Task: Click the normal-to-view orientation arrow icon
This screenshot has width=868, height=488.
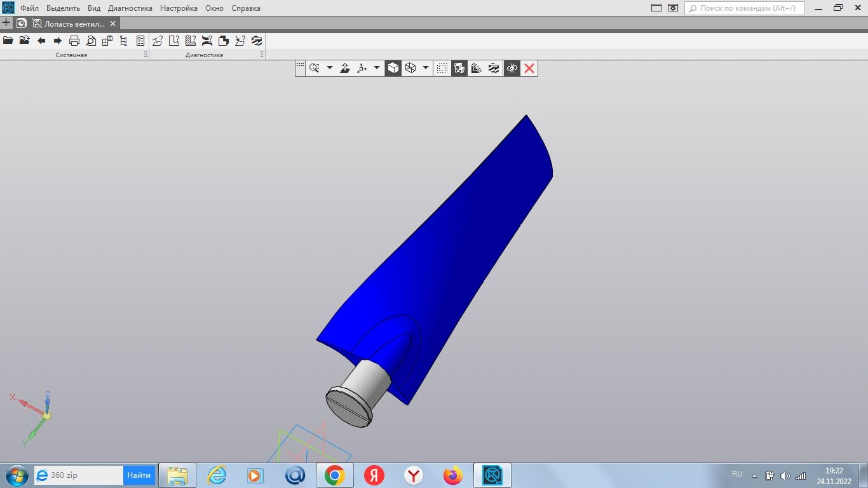Action: point(345,68)
